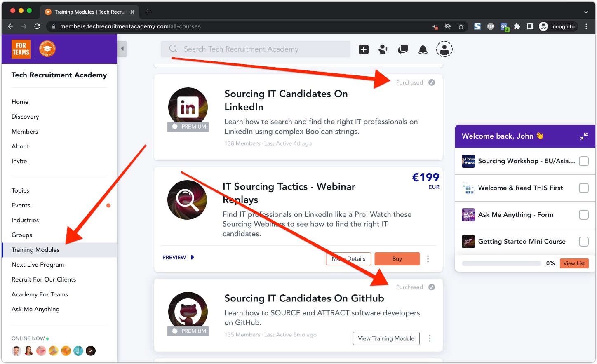Click the Sourcing Workshop item thumbnail

(x=468, y=161)
